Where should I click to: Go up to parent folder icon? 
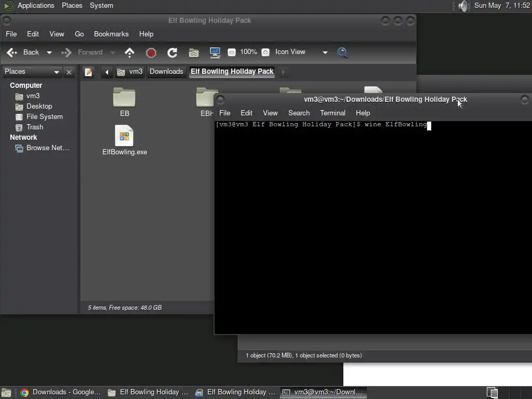(129, 52)
